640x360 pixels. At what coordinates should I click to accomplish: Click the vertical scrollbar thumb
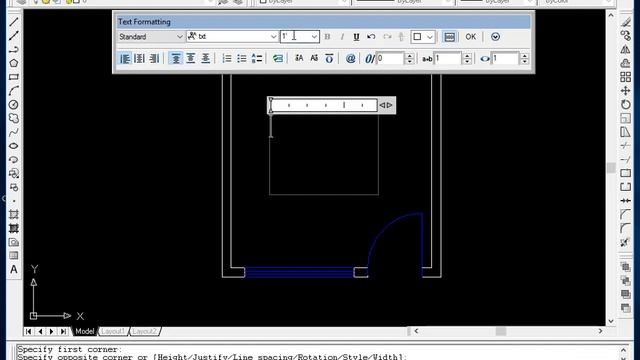coord(611,168)
